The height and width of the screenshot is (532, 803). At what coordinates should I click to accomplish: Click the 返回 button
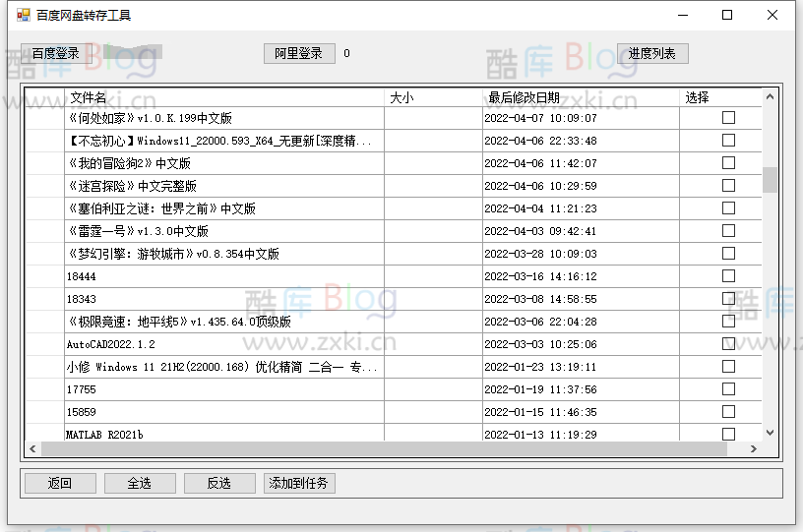tap(60, 483)
